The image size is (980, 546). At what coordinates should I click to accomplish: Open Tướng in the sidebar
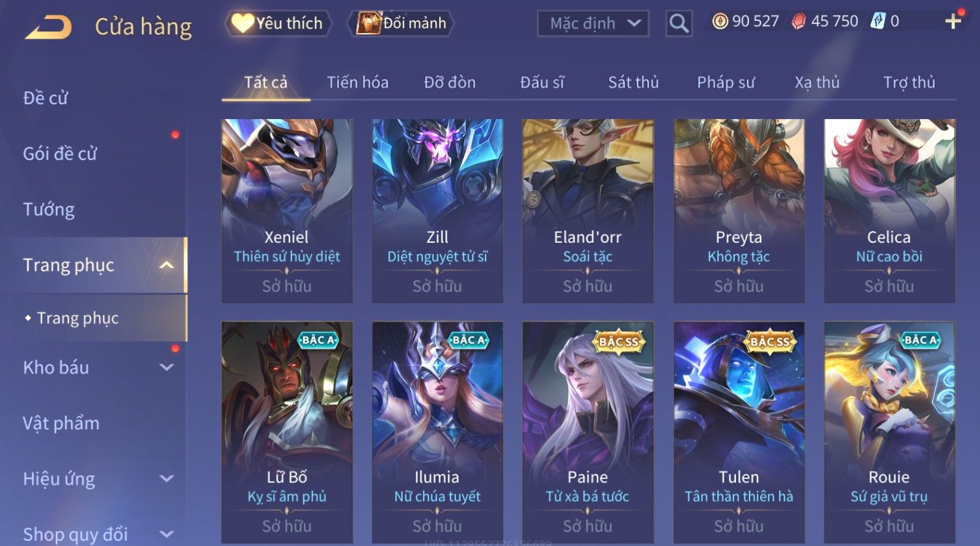tap(49, 210)
